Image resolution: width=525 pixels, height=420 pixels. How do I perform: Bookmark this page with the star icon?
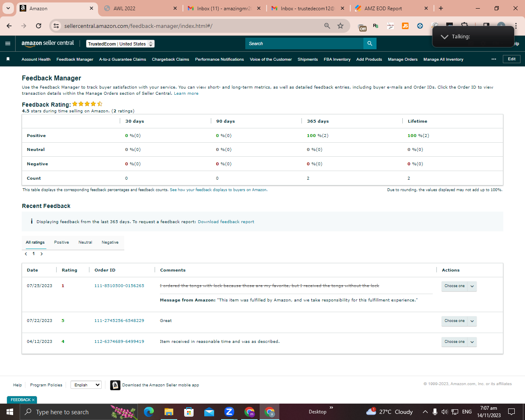pos(340,26)
